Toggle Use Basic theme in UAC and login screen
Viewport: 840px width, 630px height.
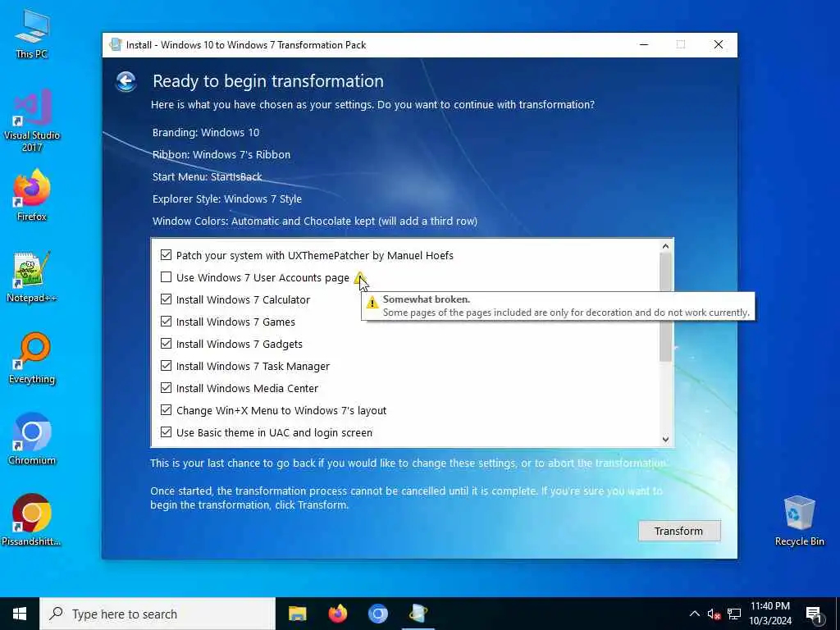pyautogui.click(x=166, y=431)
